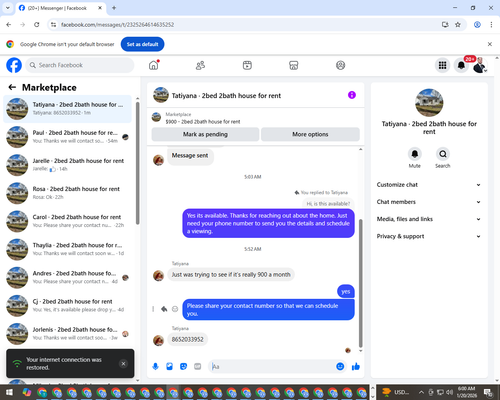Image resolution: width=500 pixels, height=400 pixels.
Task: Open Andres's 2bed 2bath conversation
Action: [x=67, y=277]
